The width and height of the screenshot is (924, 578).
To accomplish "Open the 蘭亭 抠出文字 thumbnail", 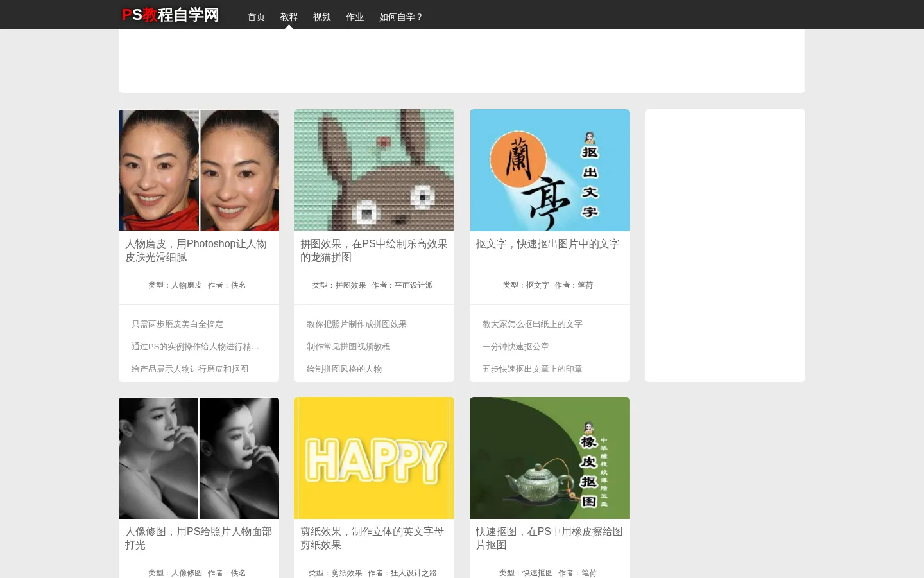I will [550, 170].
